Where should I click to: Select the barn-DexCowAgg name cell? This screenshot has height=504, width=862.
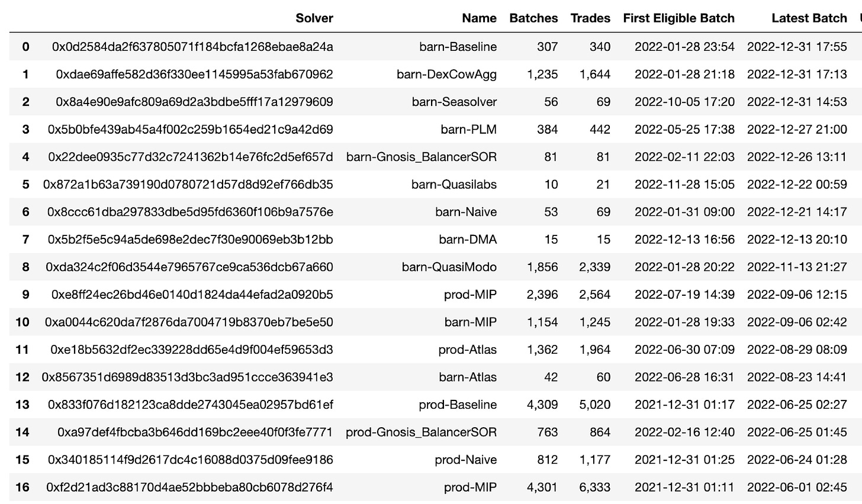(446, 74)
